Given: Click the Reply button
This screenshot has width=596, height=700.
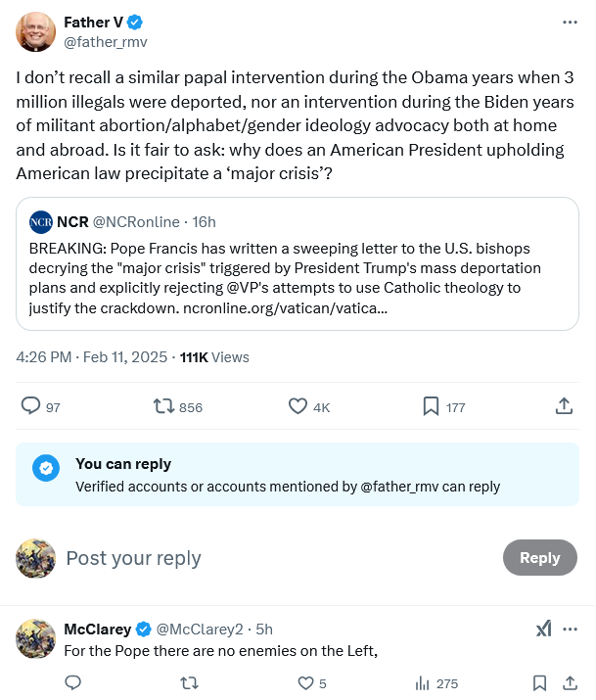Looking at the screenshot, I should pos(539,557).
